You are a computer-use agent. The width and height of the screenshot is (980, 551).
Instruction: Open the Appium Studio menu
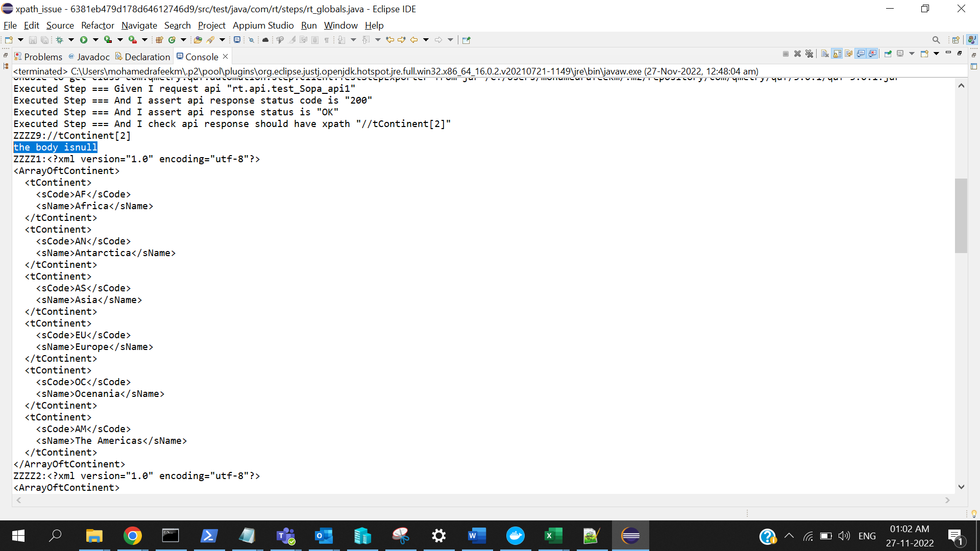pos(263,26)
